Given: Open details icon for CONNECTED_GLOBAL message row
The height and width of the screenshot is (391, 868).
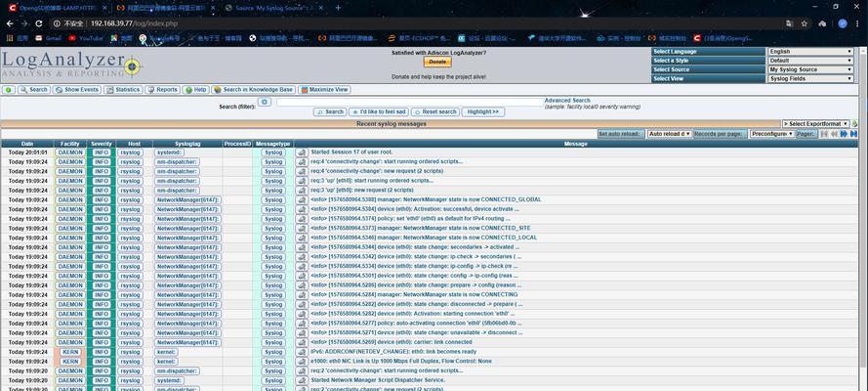Looking at the screenshot, I should pyautogui.click(x=301, y=200).
